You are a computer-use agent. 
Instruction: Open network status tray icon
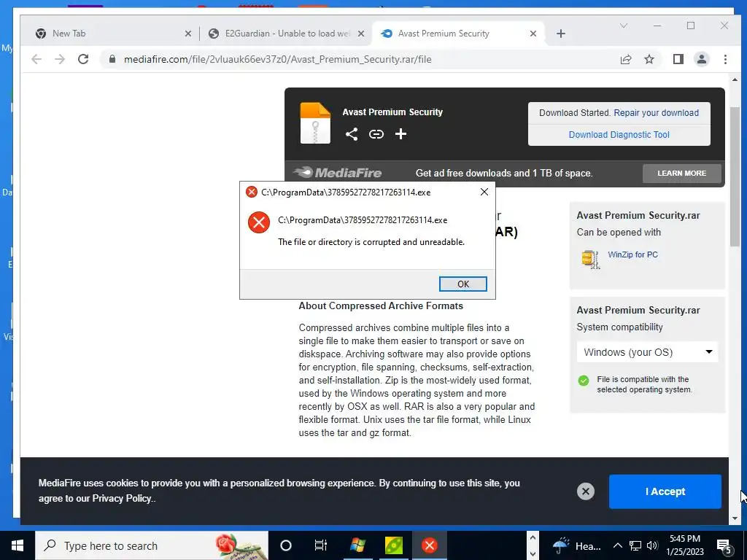click(635, 545)
